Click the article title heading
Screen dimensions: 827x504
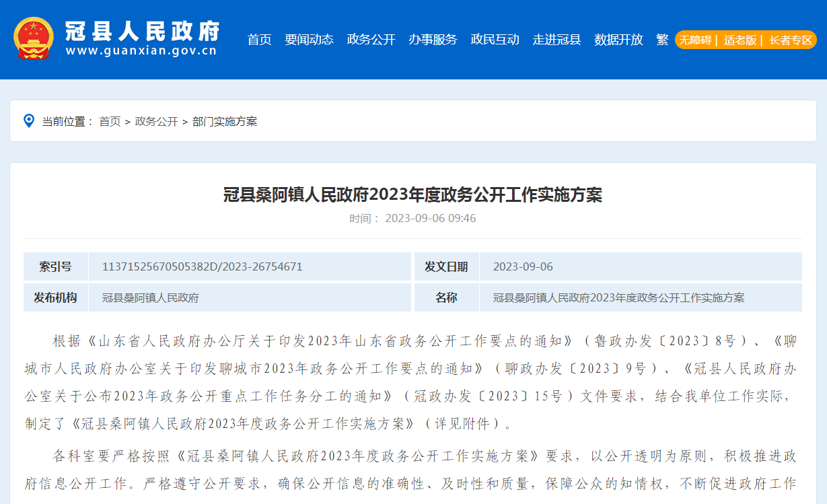coord(412,195)
